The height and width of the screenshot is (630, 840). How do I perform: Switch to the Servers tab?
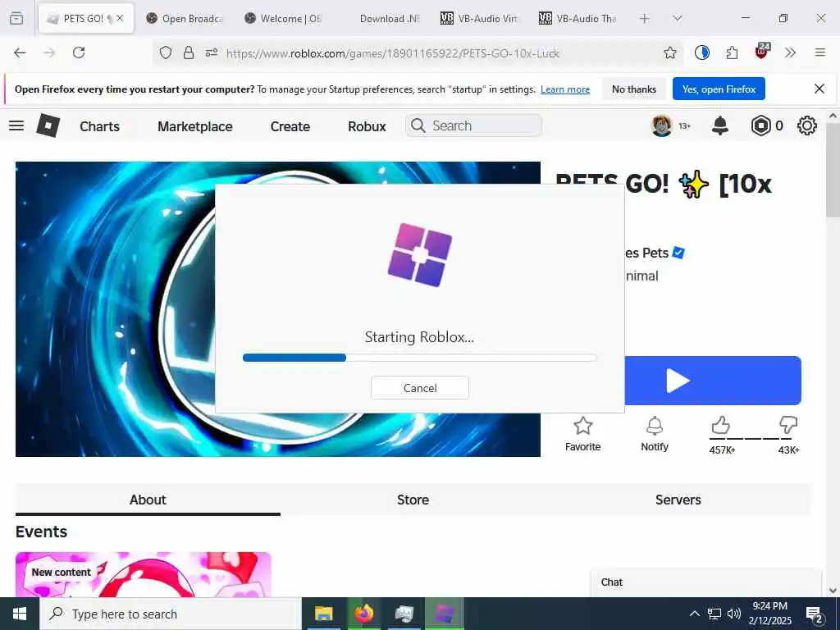tap(678, 500)
